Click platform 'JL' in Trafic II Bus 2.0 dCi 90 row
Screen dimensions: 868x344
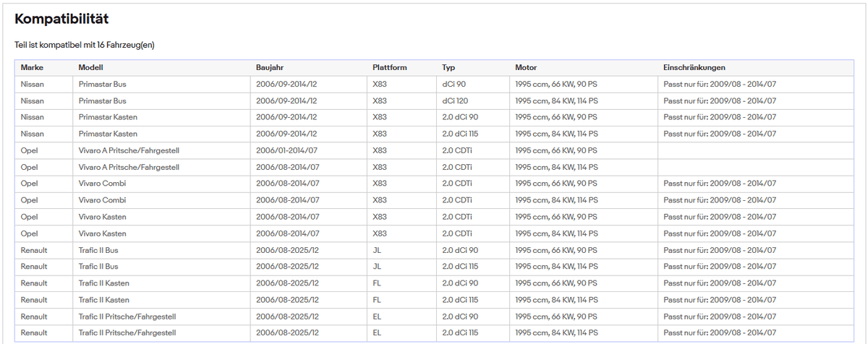pyautogui.click(x=376, y=250)
